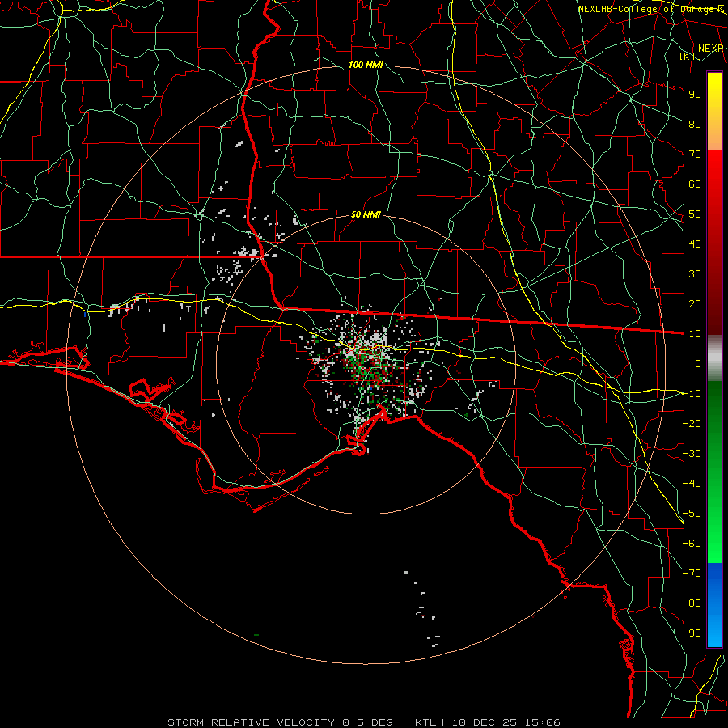Pick the dark blue segment of the color bar

[714, 580]
